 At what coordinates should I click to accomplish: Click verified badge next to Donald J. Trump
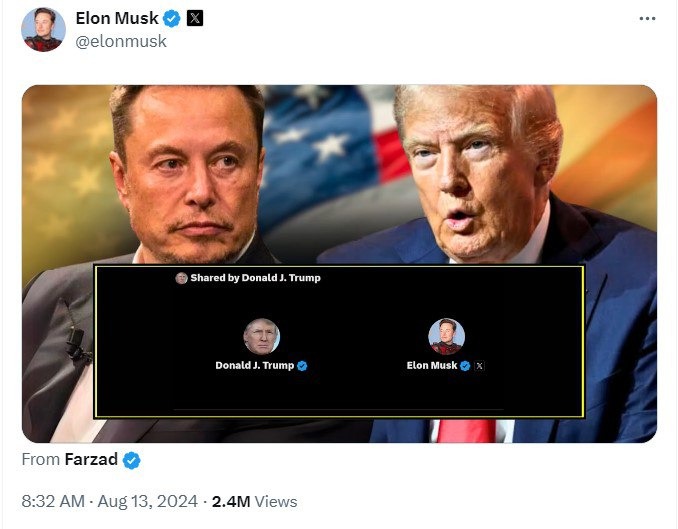(x=302, y=366)
